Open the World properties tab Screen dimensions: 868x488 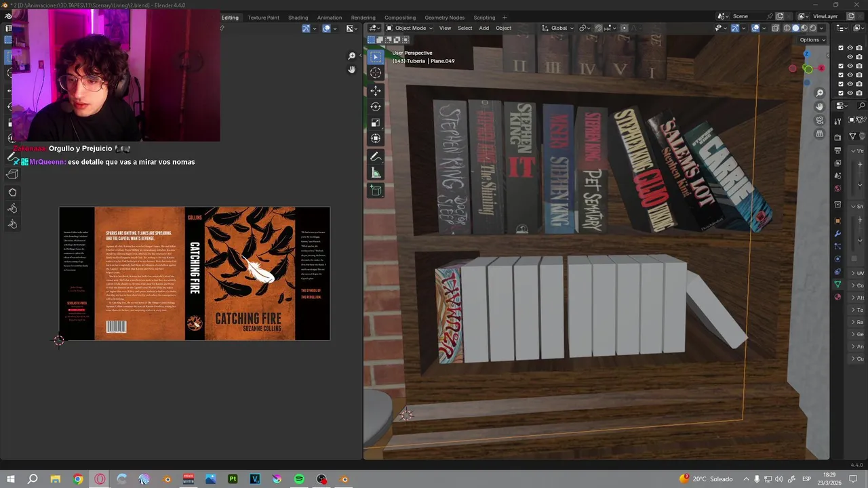click(838, 188)
